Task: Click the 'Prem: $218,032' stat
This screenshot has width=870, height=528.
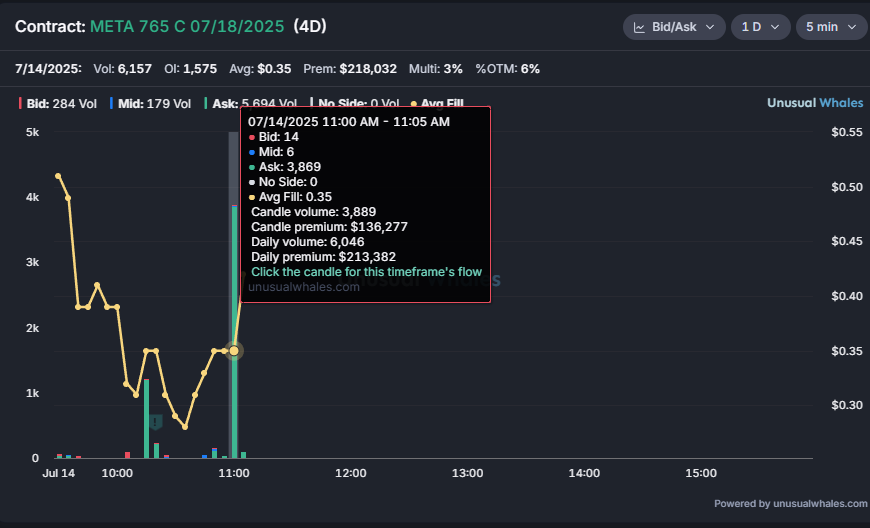Action: (x=350, y=69)
